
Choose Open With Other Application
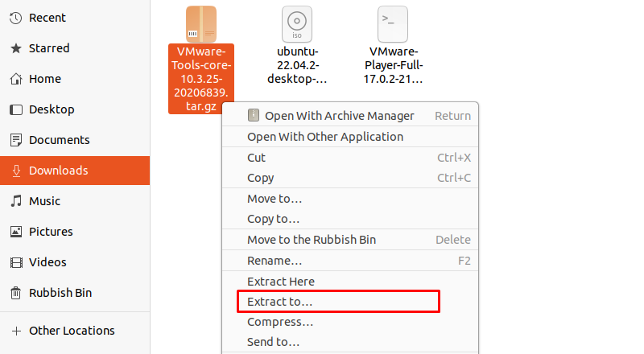tap(350, 137)
